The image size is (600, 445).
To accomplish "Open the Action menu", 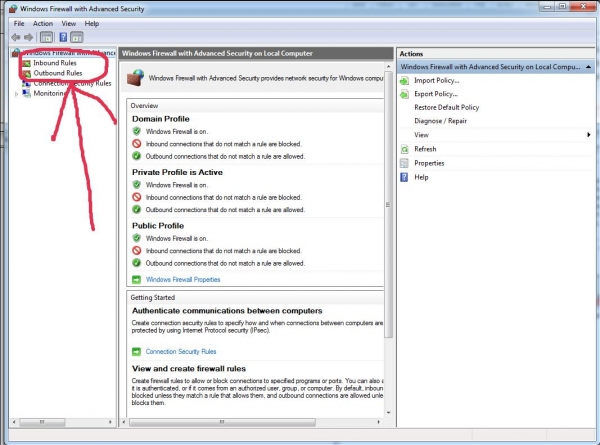I will (43, 24).
